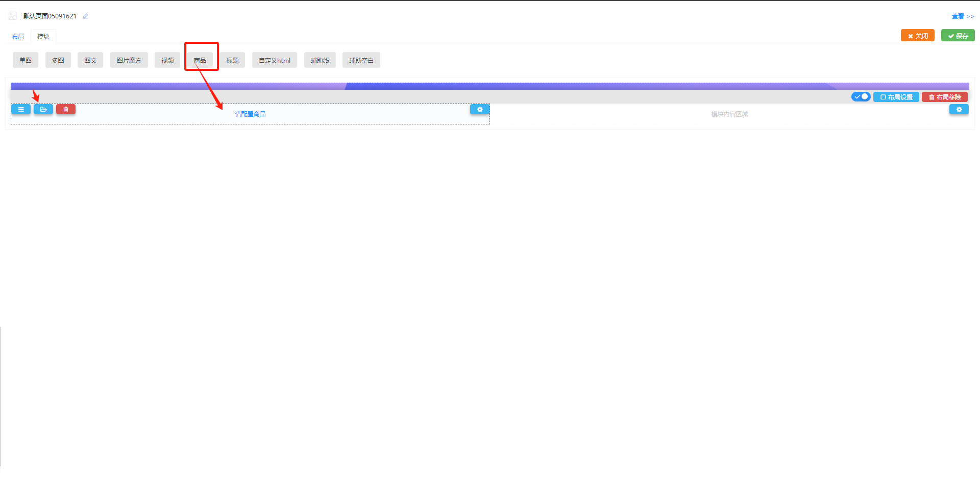The width and height of the screenshot is (980, 487).
Task: Click the pencil icon to edit page name
Action: pyautogui.click(x=85, y=16)
